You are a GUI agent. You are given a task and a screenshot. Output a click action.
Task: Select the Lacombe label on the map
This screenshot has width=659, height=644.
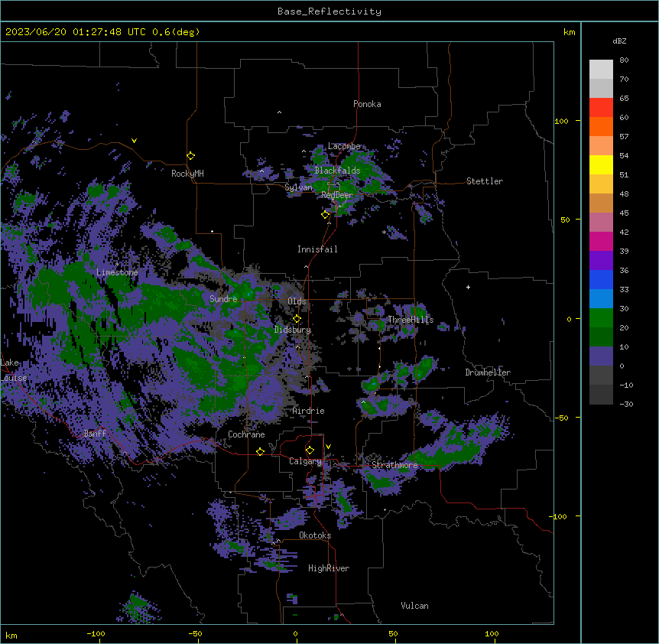pos(344,146)
